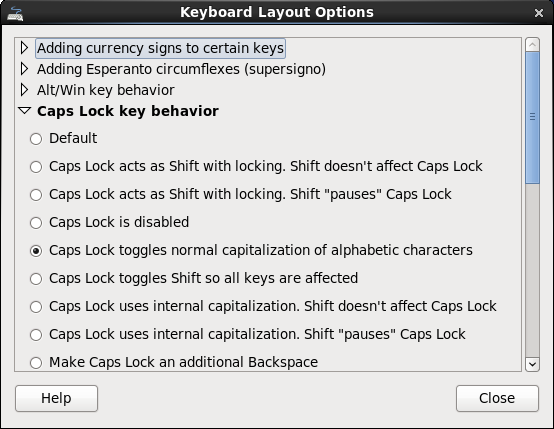
Task: Collapse the Caps Lock key behavior section
Action: [x=24, y=111]
